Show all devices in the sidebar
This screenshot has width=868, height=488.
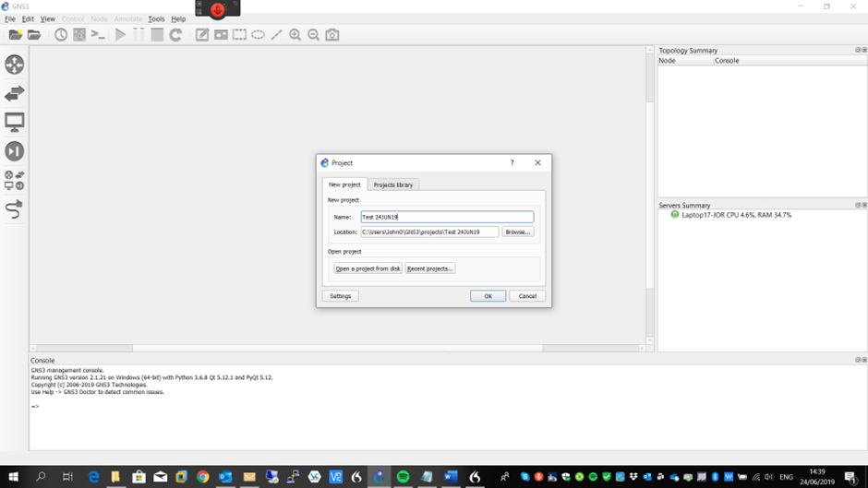tap(15, 180)
